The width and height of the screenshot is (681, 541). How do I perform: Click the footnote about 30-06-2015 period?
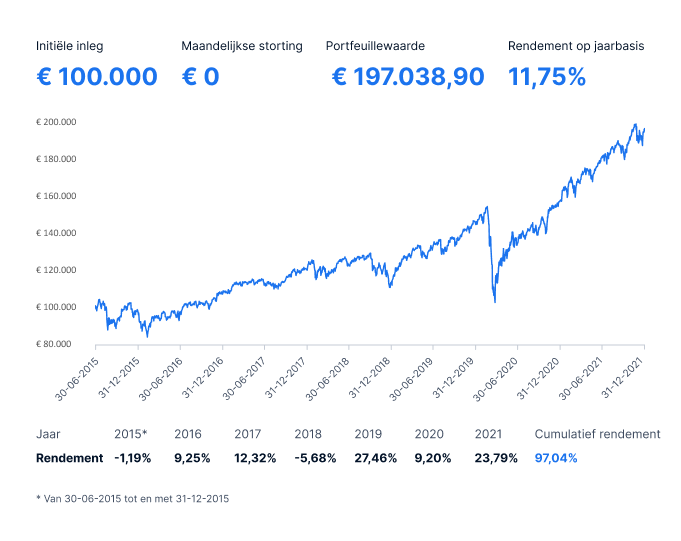click(x=132, y=498)
